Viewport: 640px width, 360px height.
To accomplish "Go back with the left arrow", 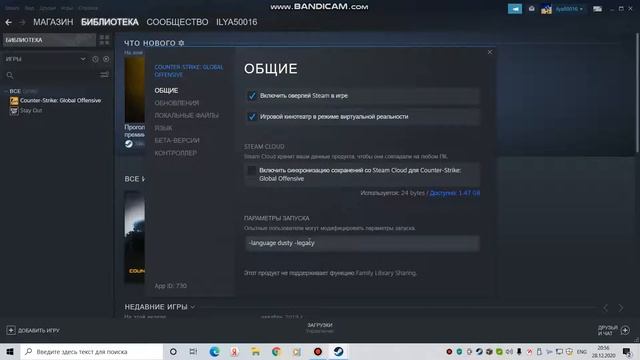I will pos(9,22).
